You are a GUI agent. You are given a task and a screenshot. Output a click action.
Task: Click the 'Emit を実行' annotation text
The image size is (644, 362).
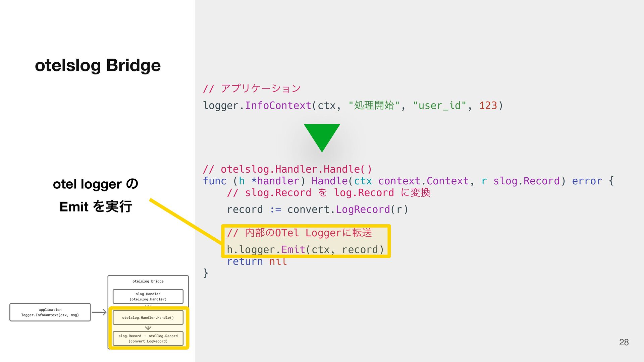click(96, 206)
